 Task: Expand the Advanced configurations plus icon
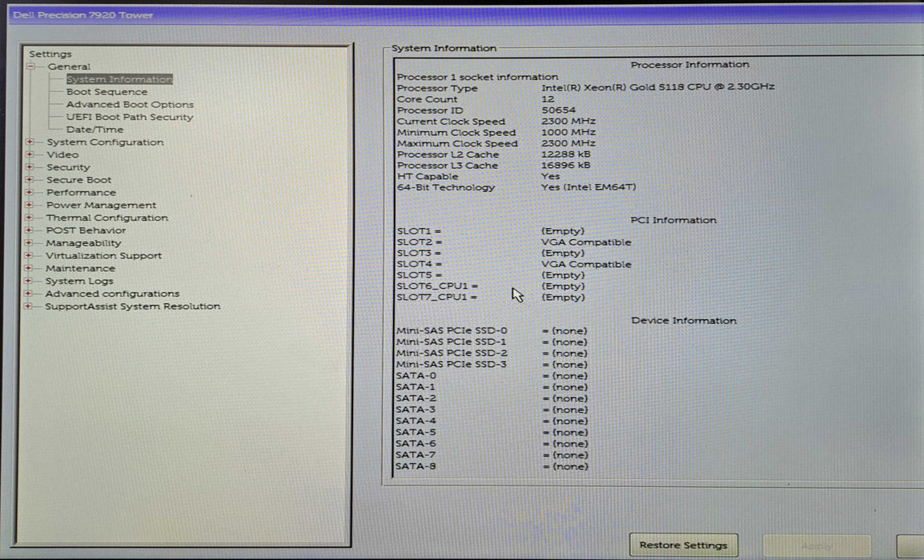(x=28, y=294)
